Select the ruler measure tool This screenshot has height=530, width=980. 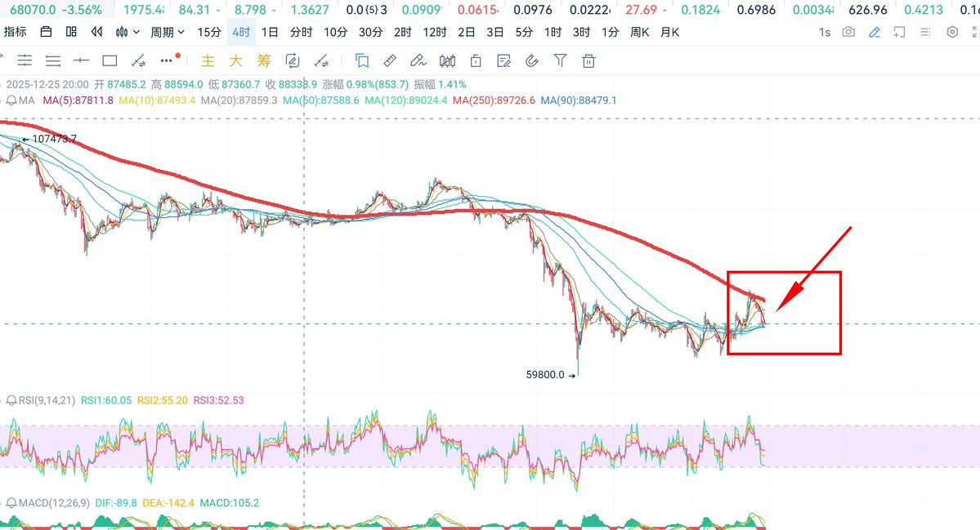390,60
